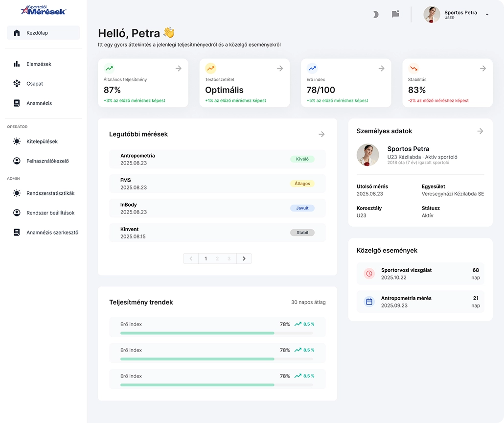Click the Anamnézis document icon
The width and height of the screenshot is (504, 423).
17,103
